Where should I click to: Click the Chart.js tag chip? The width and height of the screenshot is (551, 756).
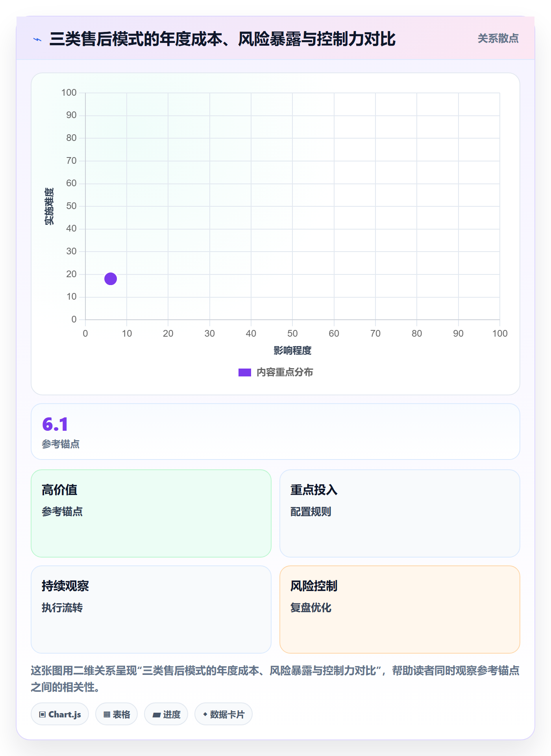click(x=60, y=714)
